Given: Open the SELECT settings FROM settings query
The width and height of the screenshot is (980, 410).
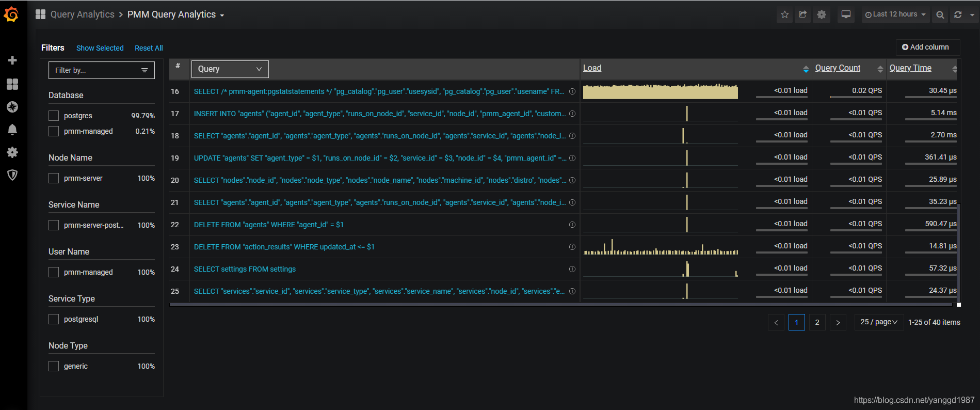Looking at the screenshot, I should pos(245,269).
